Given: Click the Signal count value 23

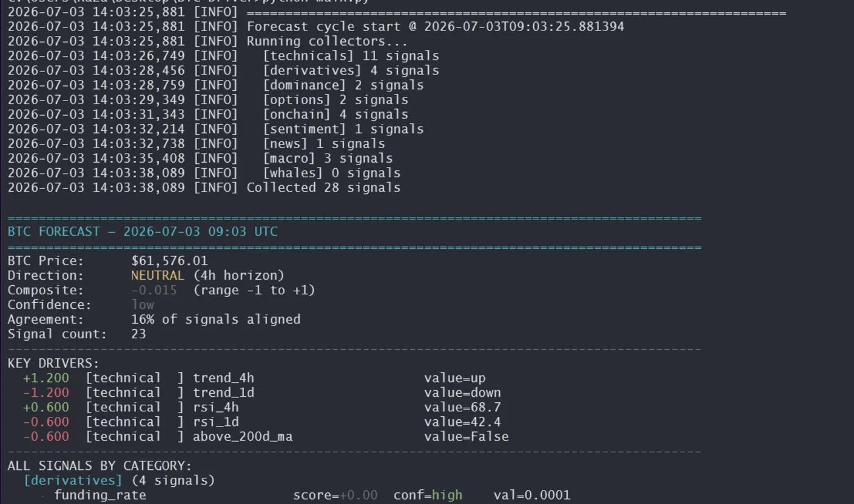Looking at the screenshot, I should [138, 334].
